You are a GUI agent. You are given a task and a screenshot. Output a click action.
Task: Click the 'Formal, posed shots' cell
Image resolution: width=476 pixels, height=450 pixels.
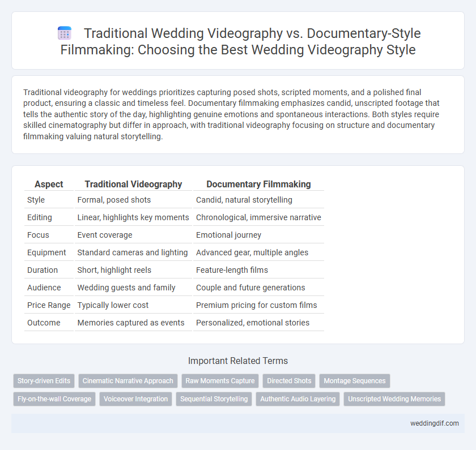click(133, 200)
